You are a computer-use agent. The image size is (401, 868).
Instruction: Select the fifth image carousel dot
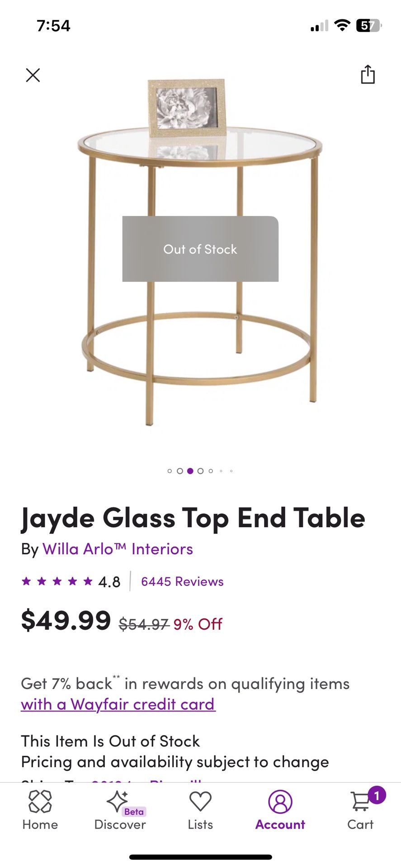point(211,471)
